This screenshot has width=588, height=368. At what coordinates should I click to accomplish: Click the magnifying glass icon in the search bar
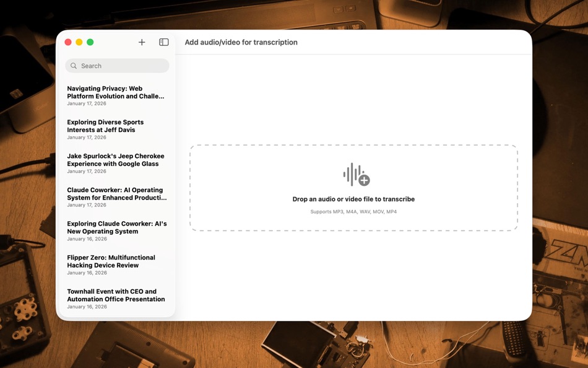pos(74,65)
